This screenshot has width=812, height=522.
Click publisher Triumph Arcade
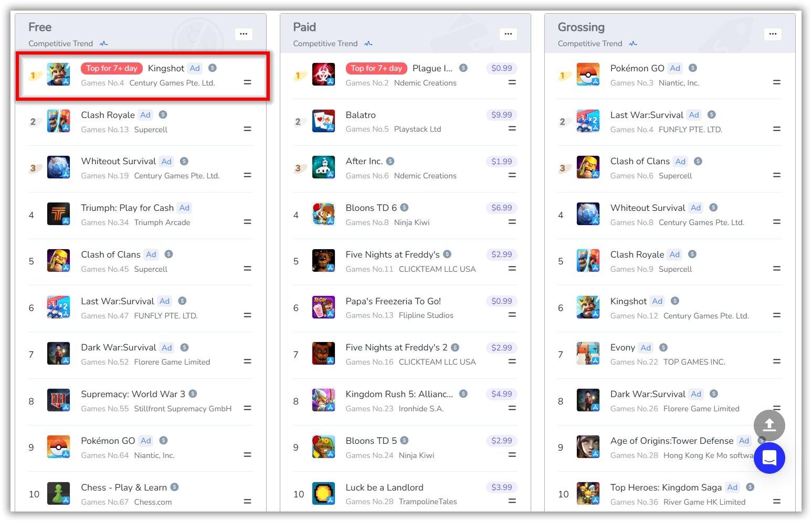pos(162,222)
